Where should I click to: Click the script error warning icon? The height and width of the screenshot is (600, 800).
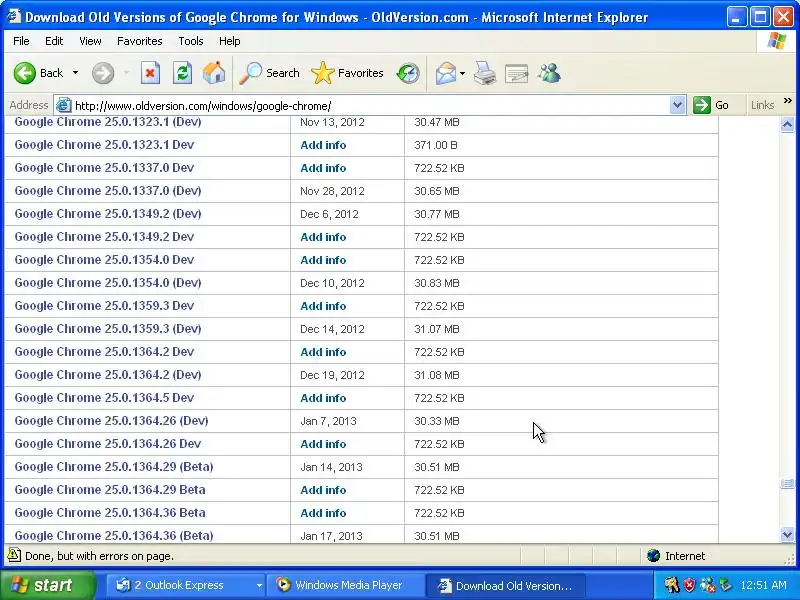click(x=14, y=555)
